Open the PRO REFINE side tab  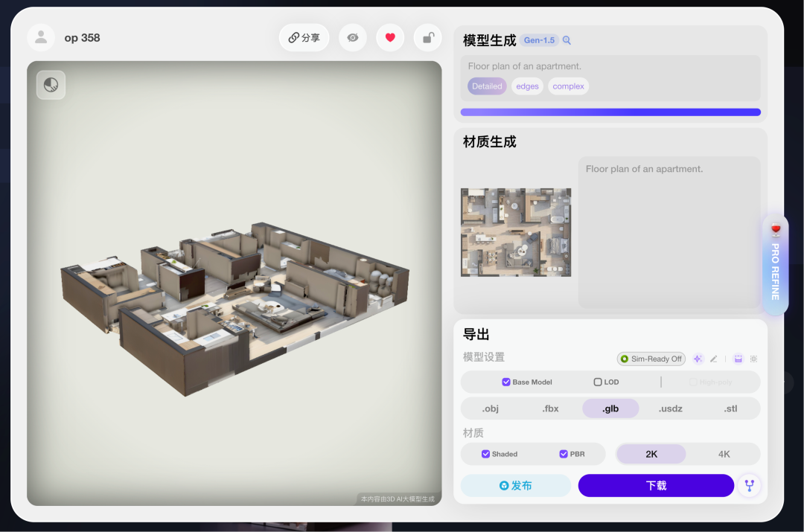pyautogui.click(x=775, y=265)
